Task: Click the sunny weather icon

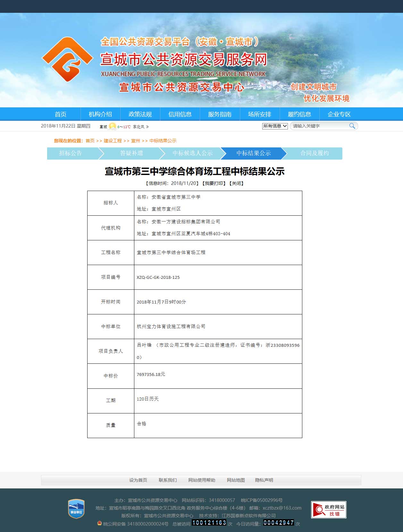Action: [x=112, y=126]
